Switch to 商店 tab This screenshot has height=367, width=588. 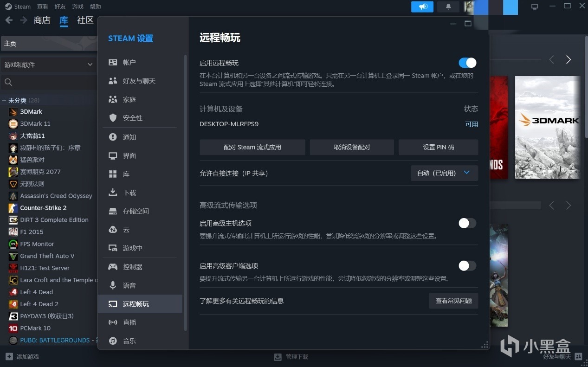[x=42, y=20]
